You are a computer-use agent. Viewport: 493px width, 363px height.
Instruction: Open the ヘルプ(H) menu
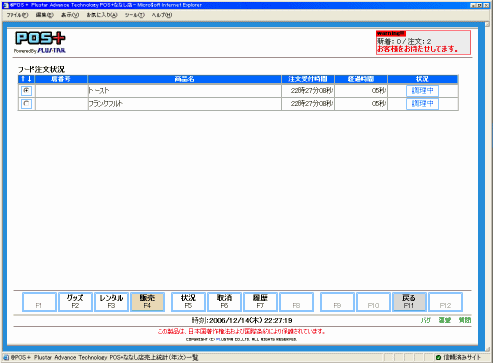tap(162, 15)
